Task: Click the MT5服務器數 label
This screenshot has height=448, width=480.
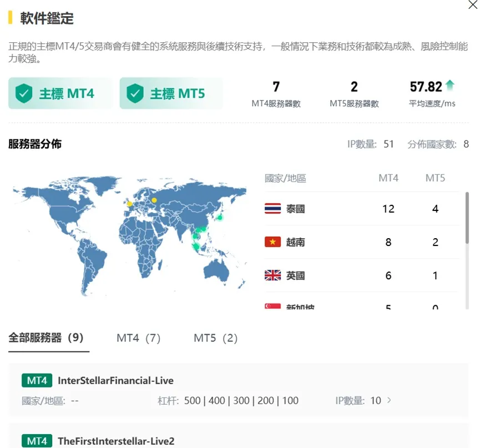Action: (x=354, y=104)
